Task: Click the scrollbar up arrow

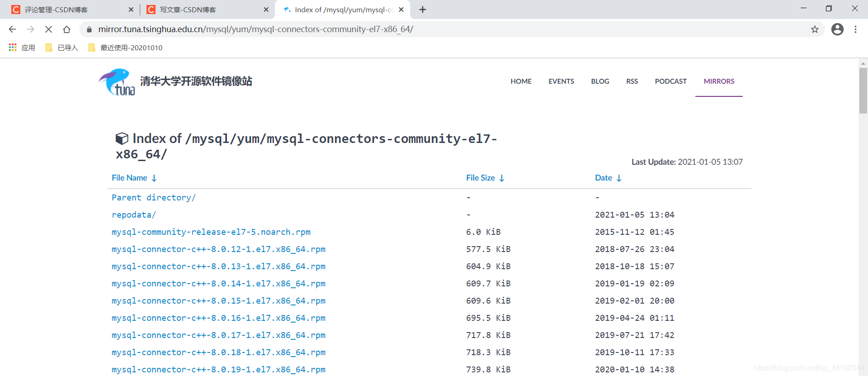Action: pyautogui.click(x=863, y=63)
